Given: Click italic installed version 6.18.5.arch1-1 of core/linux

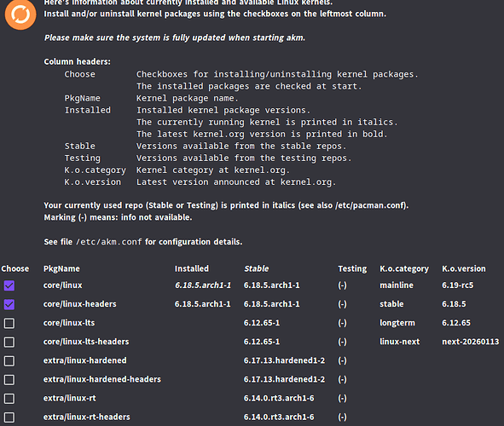Looking at the screenshot, I should tap(203, 285).
